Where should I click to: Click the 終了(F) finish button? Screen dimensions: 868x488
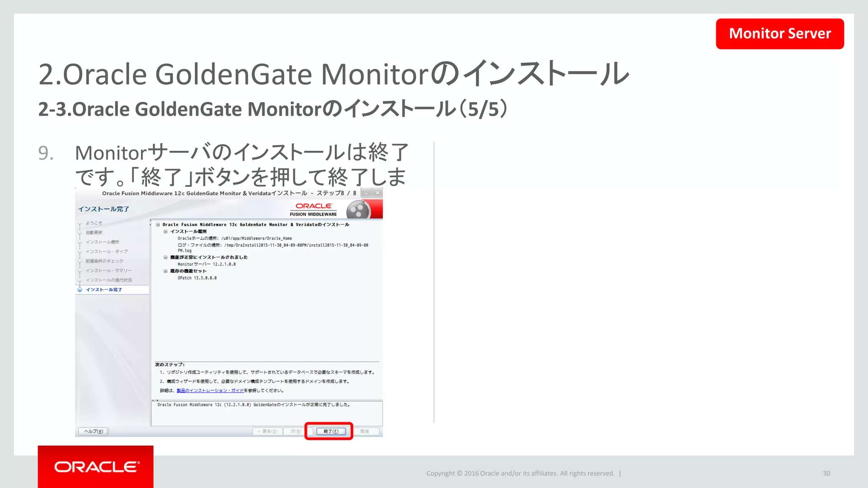coord(331,431)
